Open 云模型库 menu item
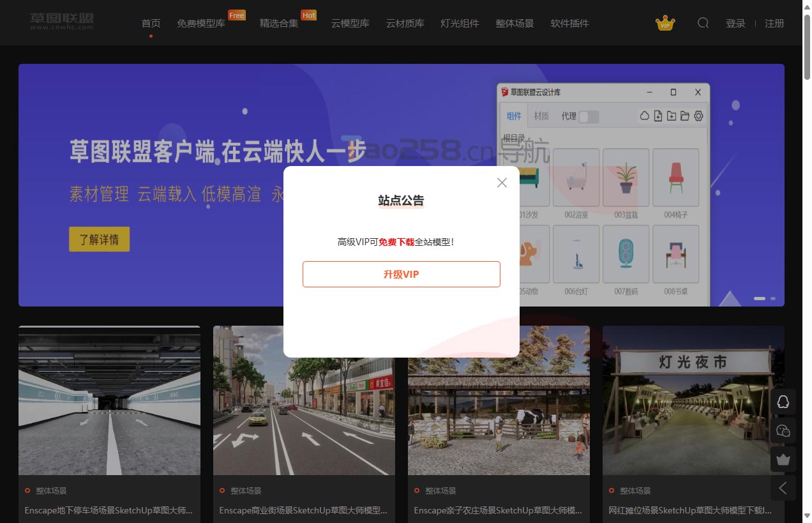The image size is (812, 523). pyautogui.click(x=350, y=24)
